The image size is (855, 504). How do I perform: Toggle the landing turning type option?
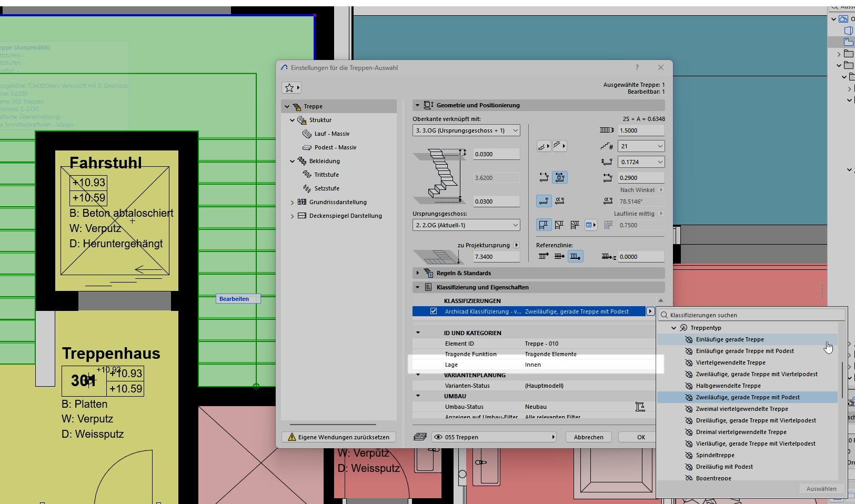[x=544, y=225]
